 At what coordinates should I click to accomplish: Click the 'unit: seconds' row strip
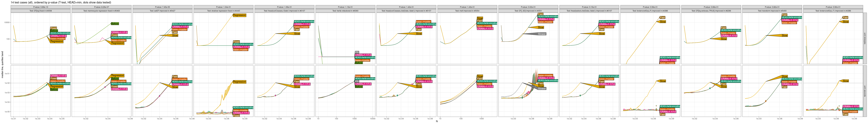click(865, 91)
